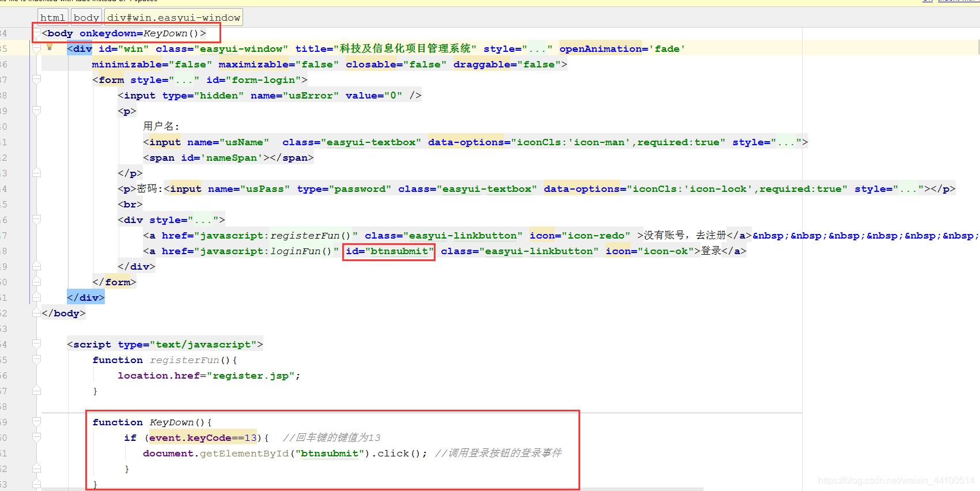Image resolution: width=980 pixels, height=491 pixels.
Task: Collapse fold marker at closing </p> tag
Action: click(37, 173)
